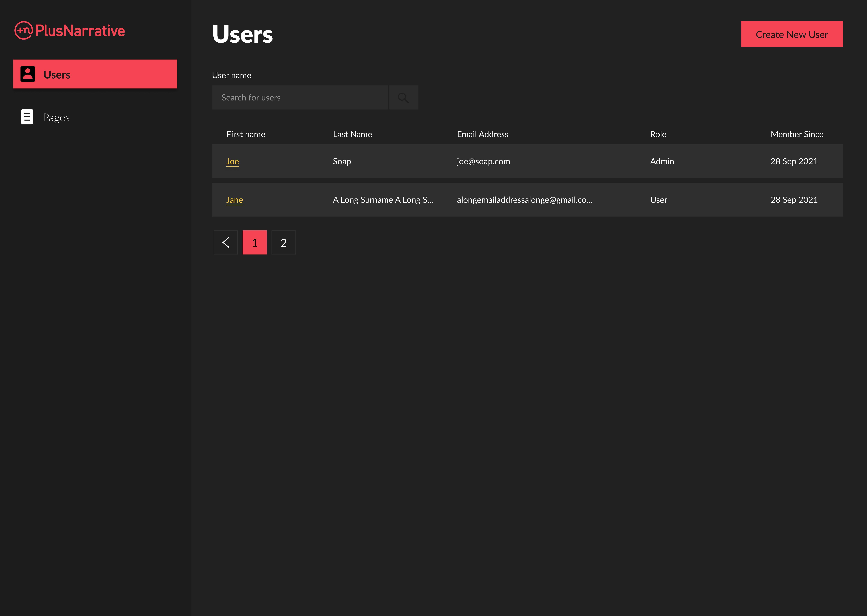Select the Users section in navigation

pos(57,74)
